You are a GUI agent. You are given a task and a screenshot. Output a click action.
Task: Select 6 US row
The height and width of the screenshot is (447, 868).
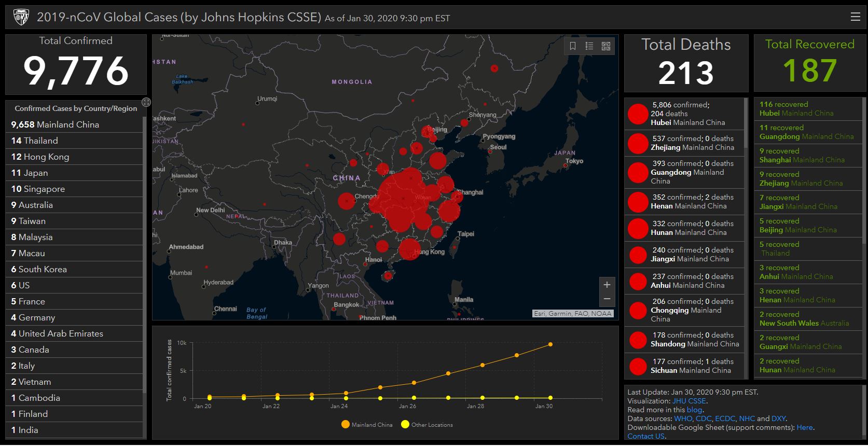tap(74, 285)
